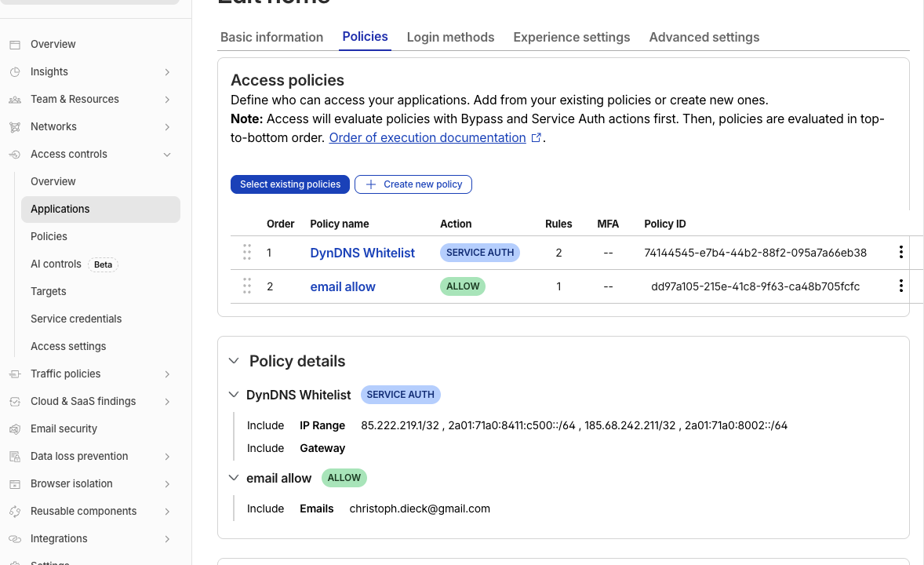Image resolution: width=924 pixels, height=565 pixels.
Task: Click policy ID dd97a105-215e-41c8-9f63-ca48b705fcfc
Action: tap(755, 286)
